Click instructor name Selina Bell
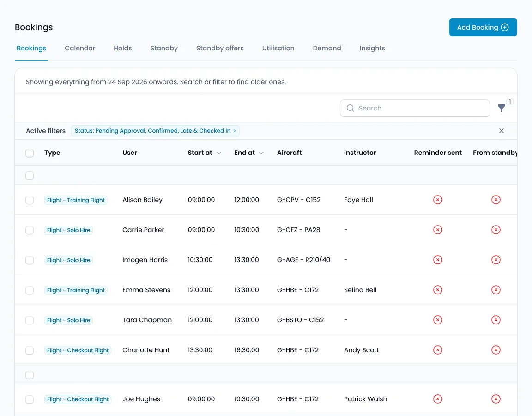The height and width of the screenshot is (416, 532). (x=360, y=290)
